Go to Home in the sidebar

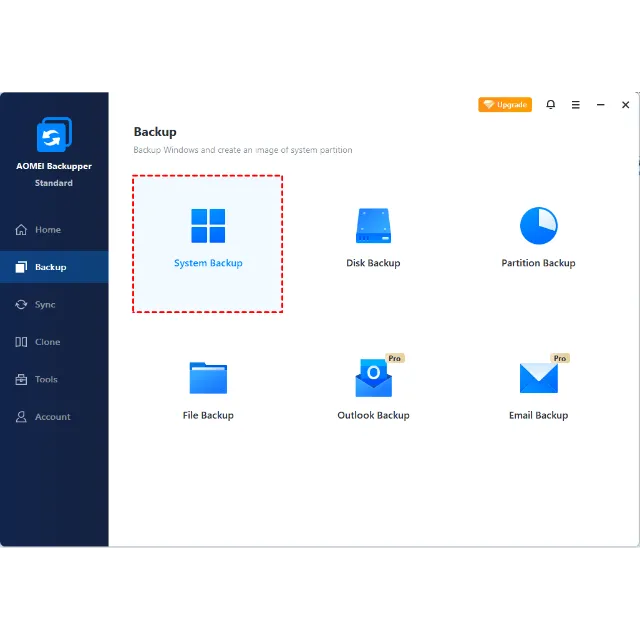click(x=47, y=230)
